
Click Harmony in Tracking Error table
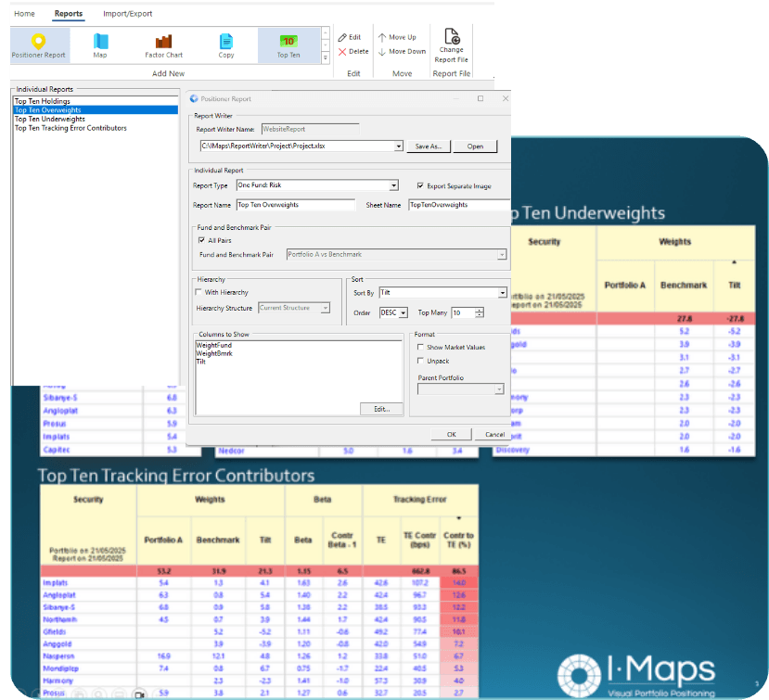point(58,681)
